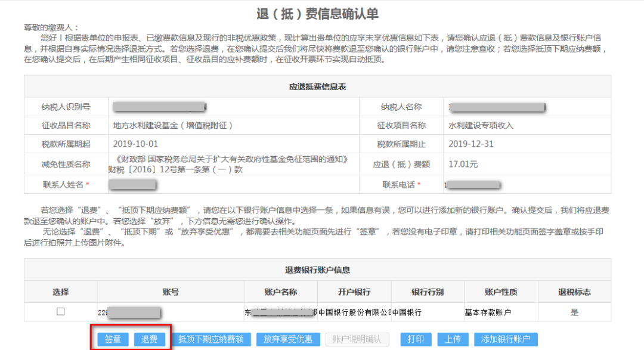Click the 应退（抵）费额 label
The image size is (644, 350).
click(x=401, y=165)
